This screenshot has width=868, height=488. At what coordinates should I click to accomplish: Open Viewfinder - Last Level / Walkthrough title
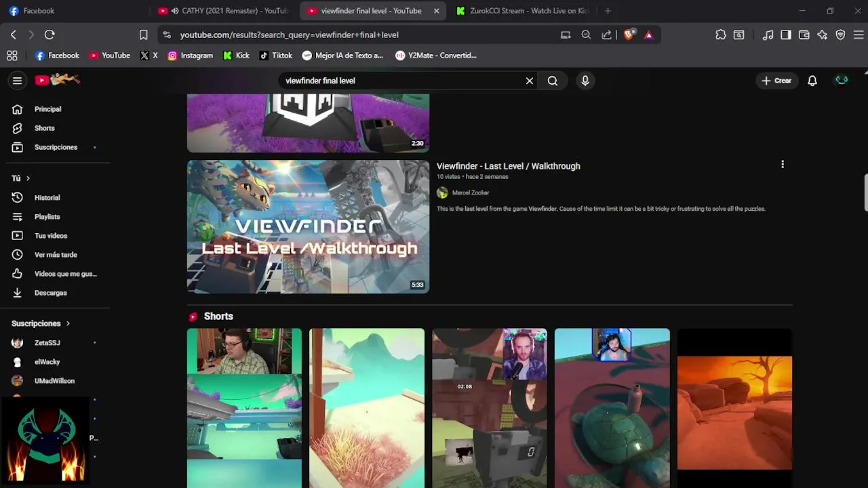pyautogui.click(x=508, y=166)
